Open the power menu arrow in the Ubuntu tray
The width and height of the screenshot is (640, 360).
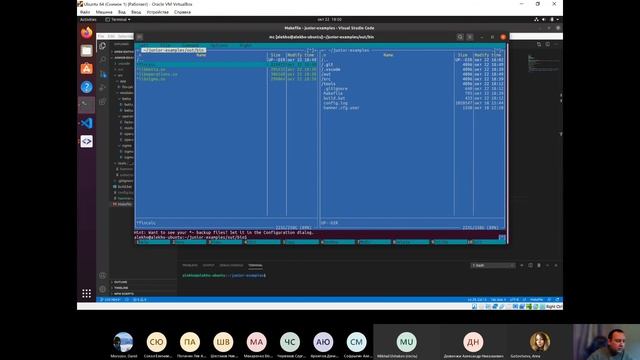coord(557,19)
